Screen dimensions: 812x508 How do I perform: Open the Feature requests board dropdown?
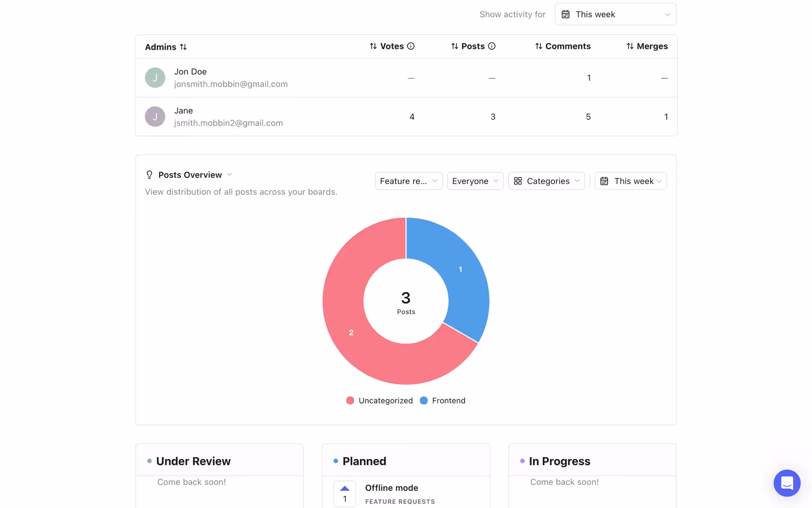pyautogui.click(x=408, y=181)
